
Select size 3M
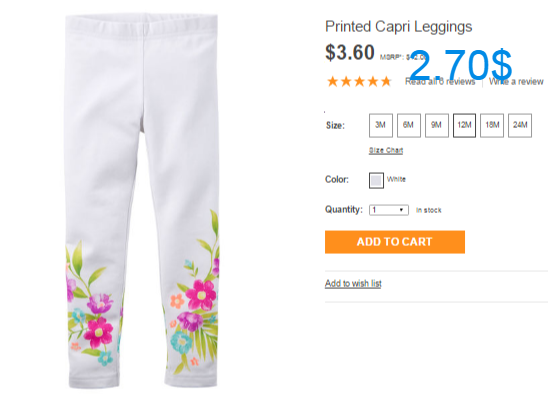(x=381, y=125)
